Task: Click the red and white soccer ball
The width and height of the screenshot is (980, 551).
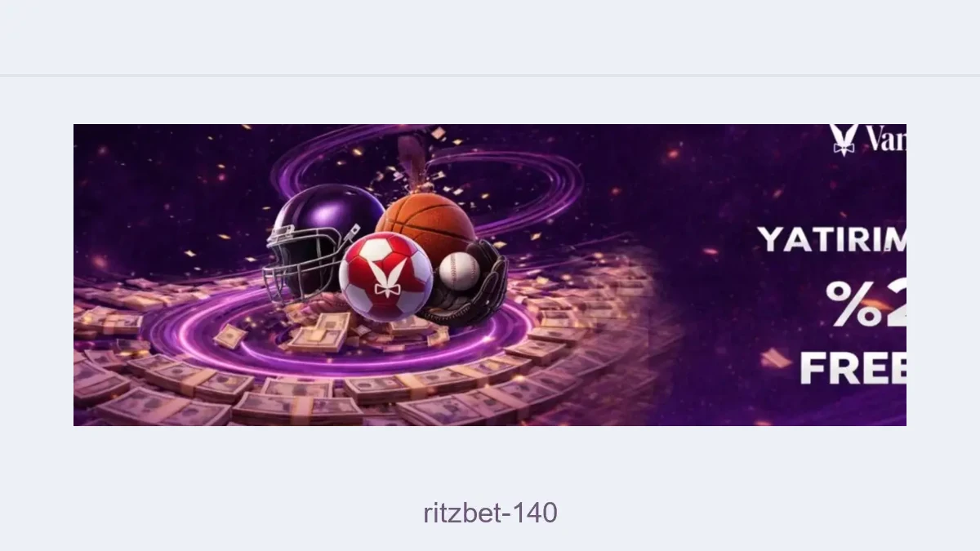Action: [x=385, y=276]
